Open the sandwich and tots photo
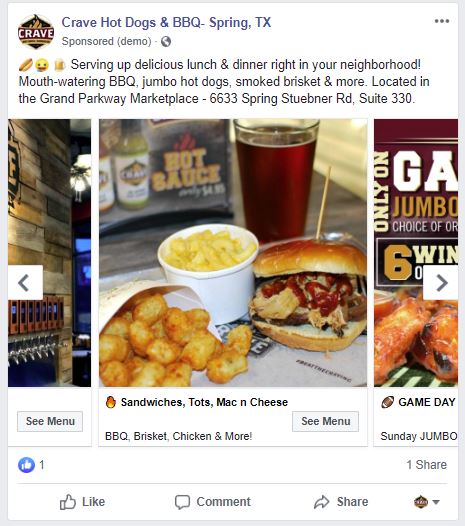This screenshot has width=465, height=526. coord(233,253)
